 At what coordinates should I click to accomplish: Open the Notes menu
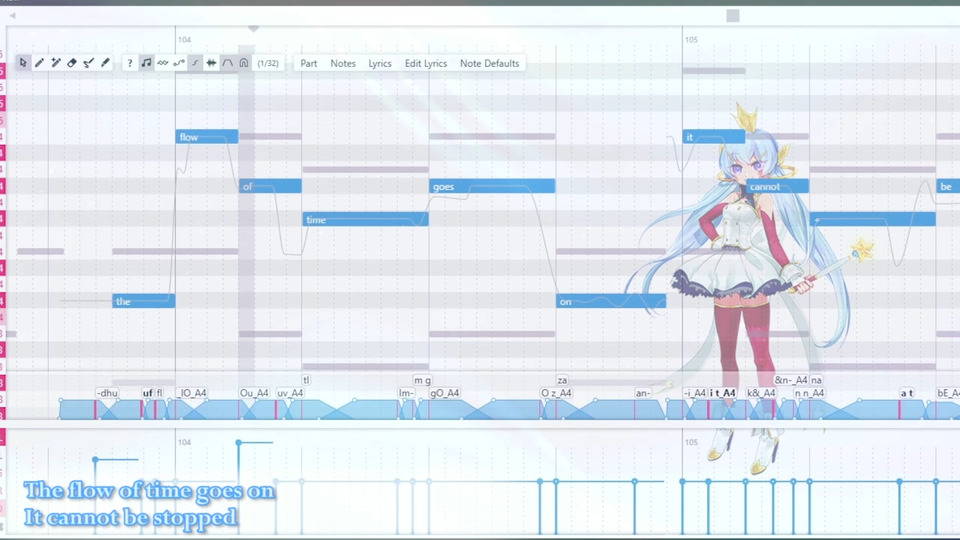[343, 63]
